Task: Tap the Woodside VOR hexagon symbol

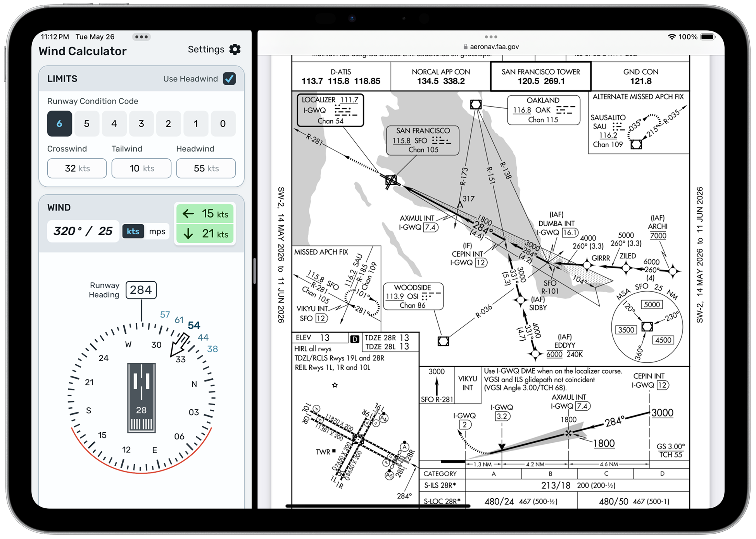Action: pos(443,341)
